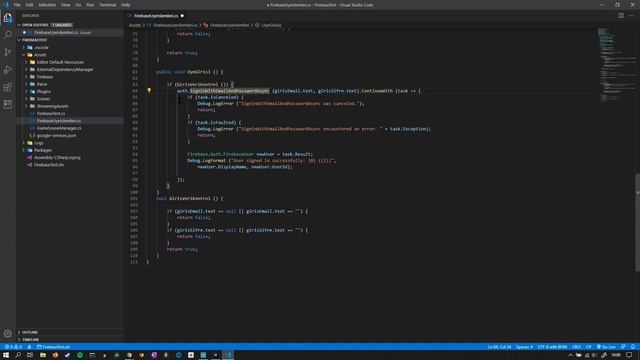Open the editor More Actions ellipsis

click(631, 16)
